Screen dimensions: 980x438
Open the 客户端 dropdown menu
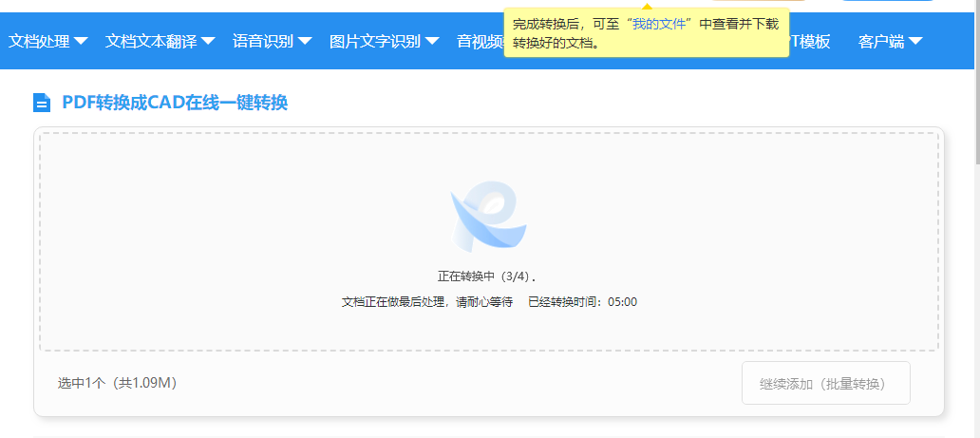pos(890,42)
